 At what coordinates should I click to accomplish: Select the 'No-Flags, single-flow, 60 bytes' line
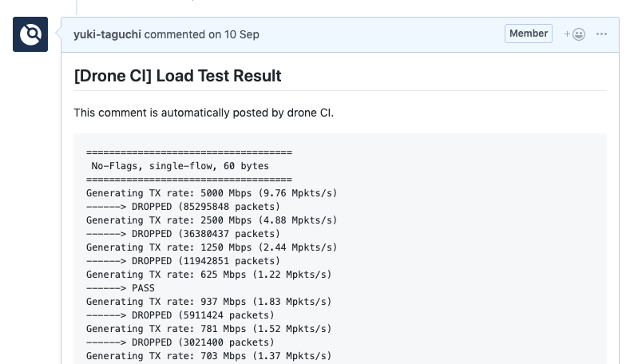(x=180, y=166)
